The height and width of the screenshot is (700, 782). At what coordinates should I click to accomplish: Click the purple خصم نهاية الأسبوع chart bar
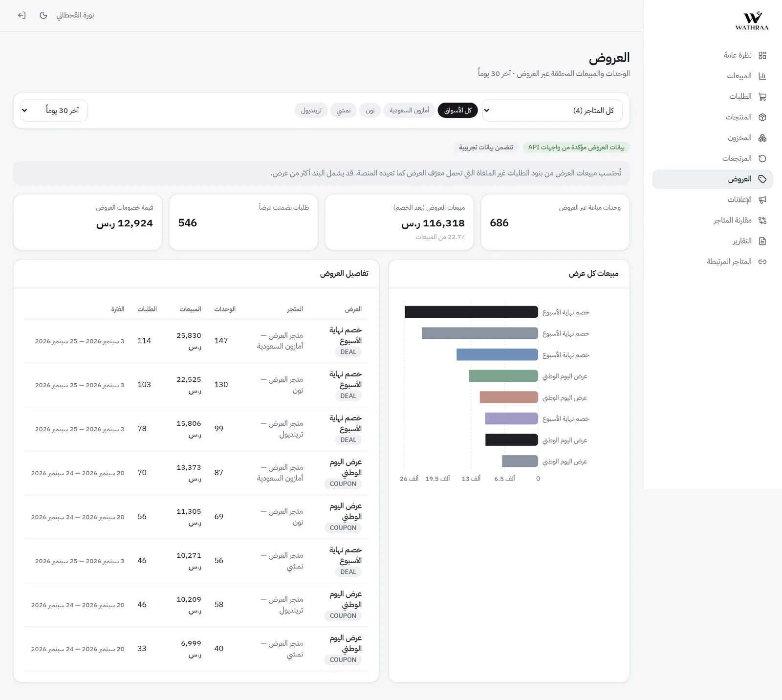[x=511, y=418]
